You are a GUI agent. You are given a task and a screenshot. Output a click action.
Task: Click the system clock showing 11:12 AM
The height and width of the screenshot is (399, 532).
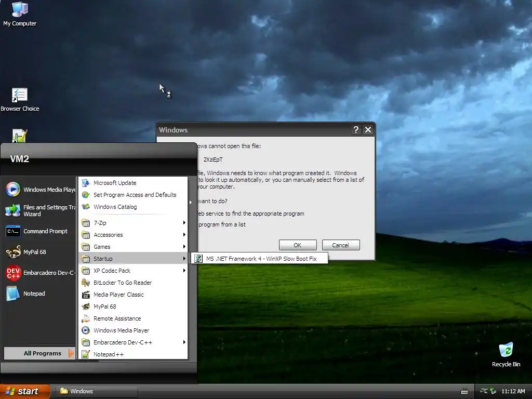coord(513,391)
